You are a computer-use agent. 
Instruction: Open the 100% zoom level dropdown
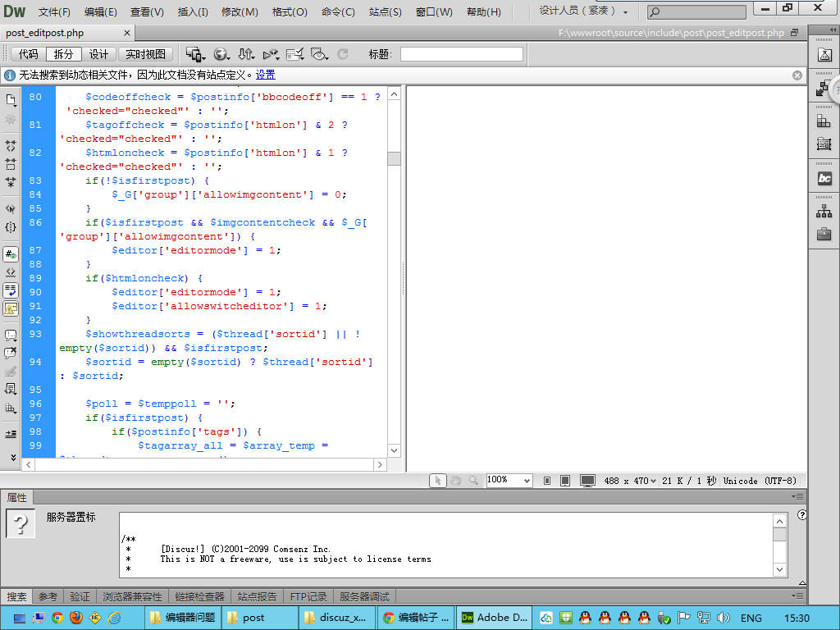coord(509,481)
